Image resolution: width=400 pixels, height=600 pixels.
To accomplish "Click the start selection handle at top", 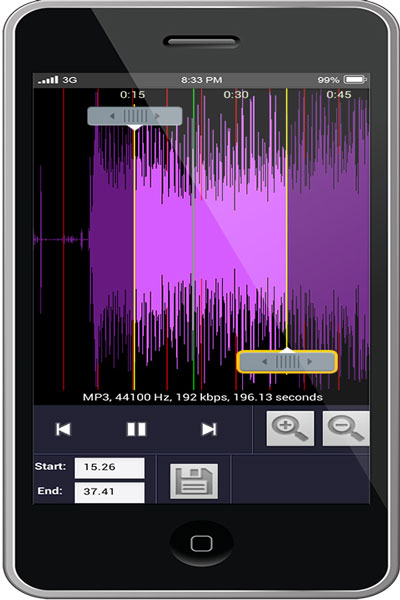I will click(x=135, y=116).
